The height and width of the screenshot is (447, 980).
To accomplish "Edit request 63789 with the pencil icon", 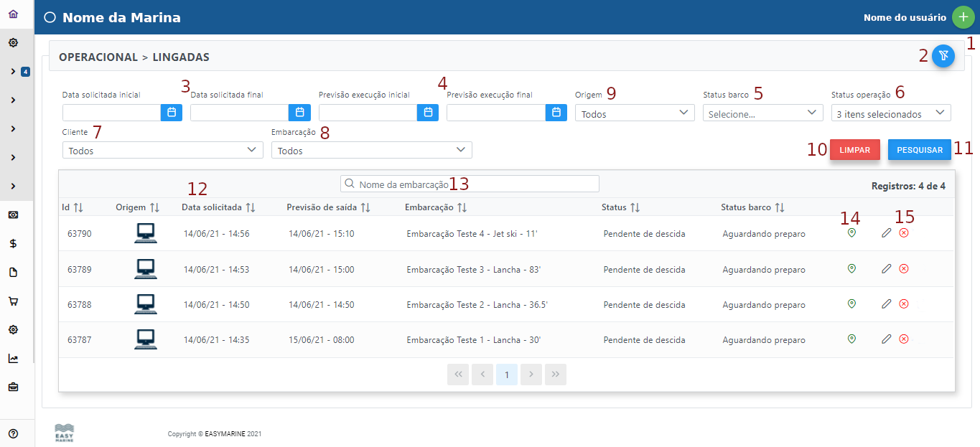I will coord(887,268).
